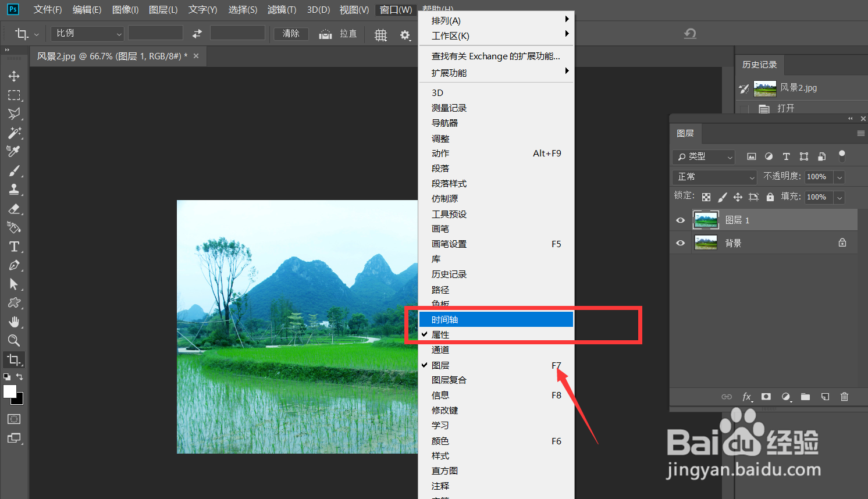
Task: Expand the 扩展功能 submenu
Action: (496, 73)
